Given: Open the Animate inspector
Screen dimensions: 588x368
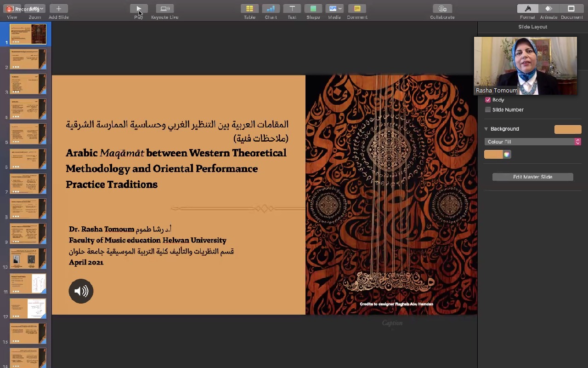Looking at the screenshot, I should [x=548, y=9].
